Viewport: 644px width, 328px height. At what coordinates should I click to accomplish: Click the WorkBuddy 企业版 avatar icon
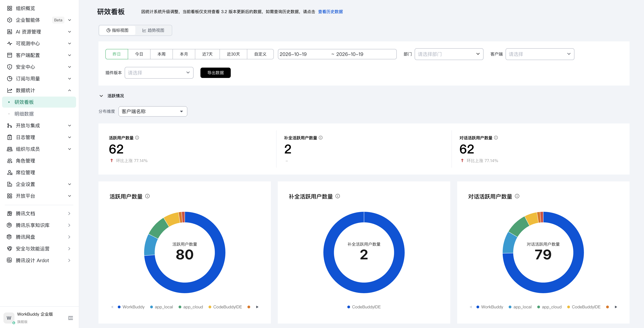[x=9, y=318]
